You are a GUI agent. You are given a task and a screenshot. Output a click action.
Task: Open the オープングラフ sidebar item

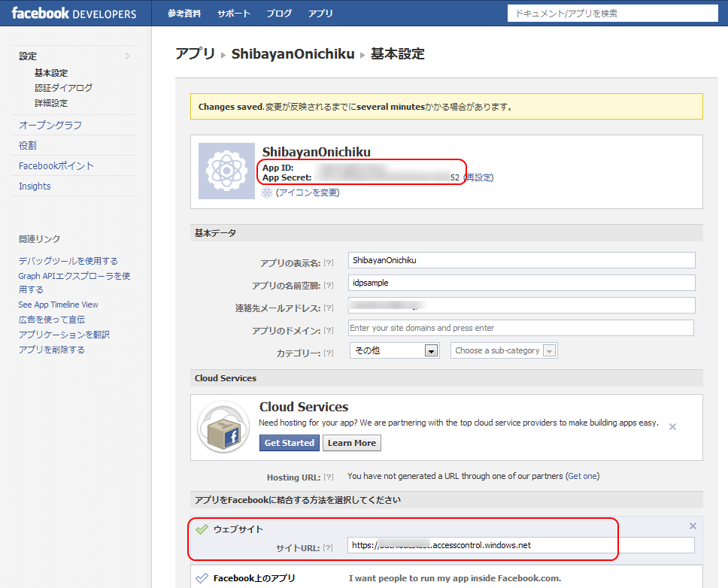[50, 125]
